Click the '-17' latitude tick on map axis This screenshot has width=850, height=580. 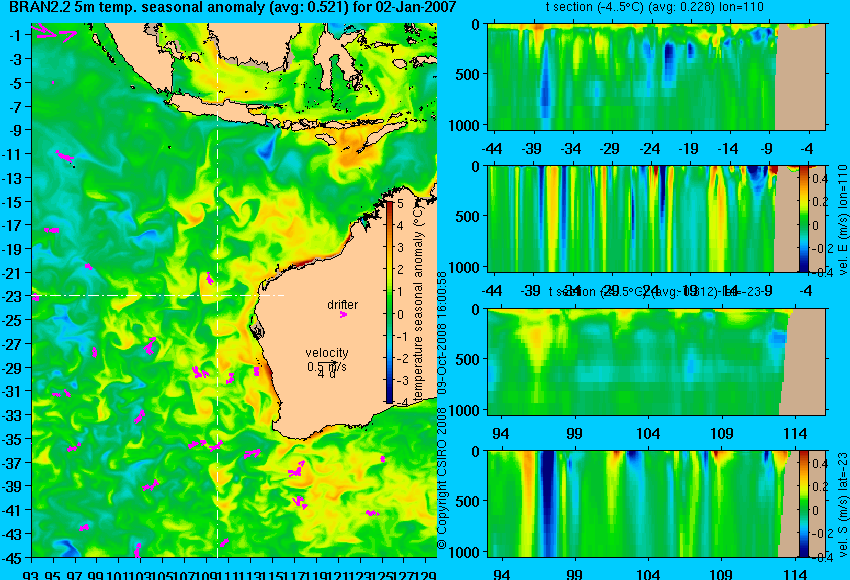(12, 225)
